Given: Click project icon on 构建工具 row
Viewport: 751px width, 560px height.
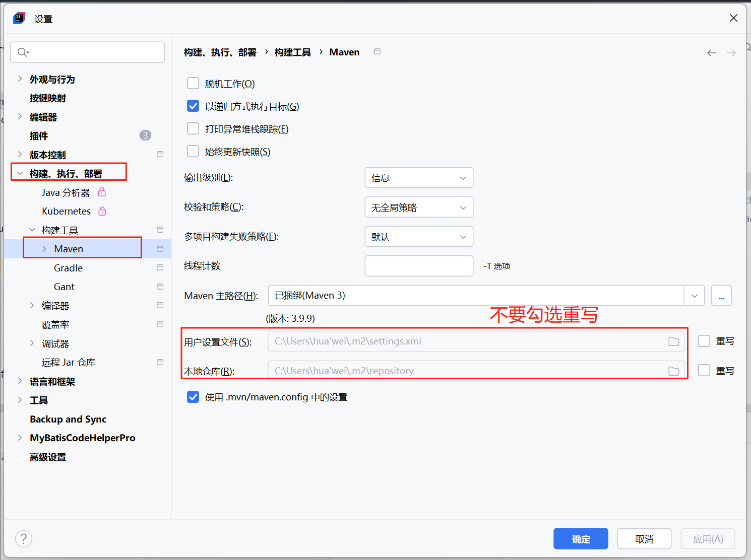Looking at the screenshot, I should [x=160, y=230].
